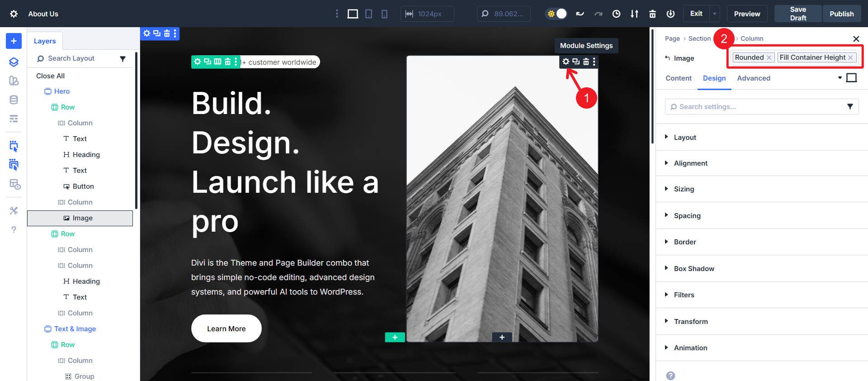Open the color palette icon in sidebar
The width and height of the screenshot is (868, 381).
[14, 81]
